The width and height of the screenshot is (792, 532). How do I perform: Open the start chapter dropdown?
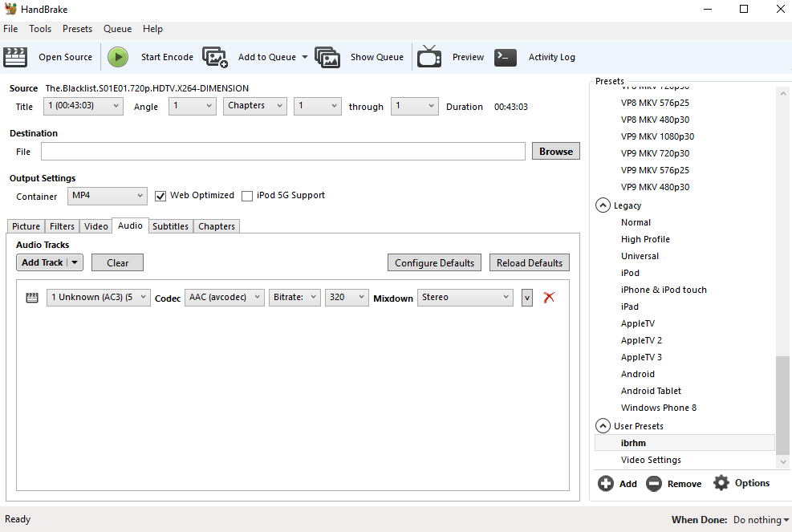point(318,106)
